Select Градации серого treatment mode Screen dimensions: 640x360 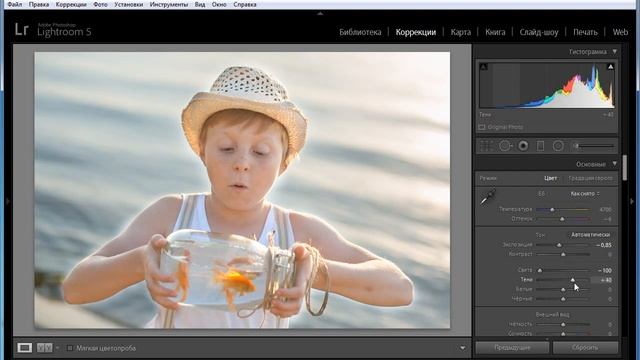pyautogui.click(x=591, y=178)
